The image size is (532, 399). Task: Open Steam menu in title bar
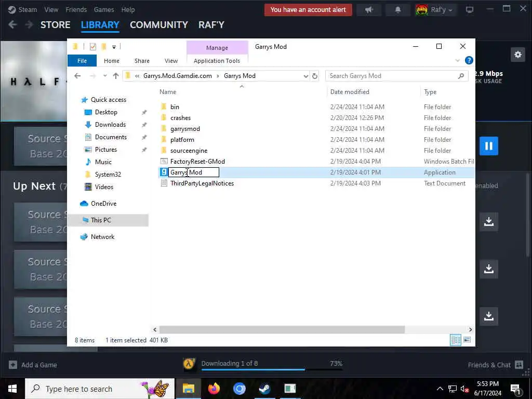pos(22,9)
